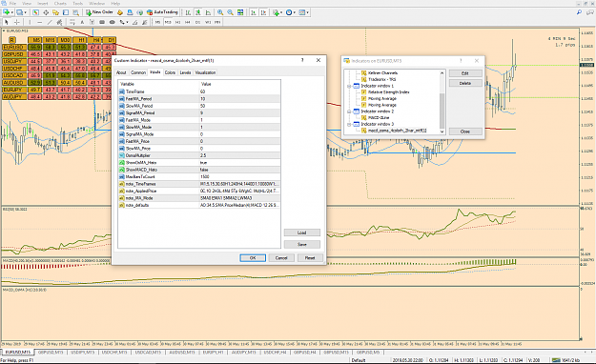Image resolution: width=596 pixels, height=364 pixels.
Task: Click Delete in Indicators list window
Action: pos(465,83)
